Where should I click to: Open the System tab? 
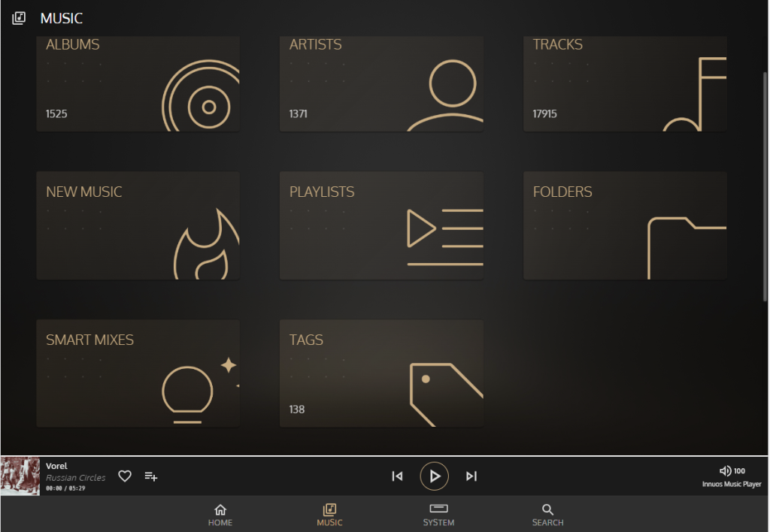point(438,515)
